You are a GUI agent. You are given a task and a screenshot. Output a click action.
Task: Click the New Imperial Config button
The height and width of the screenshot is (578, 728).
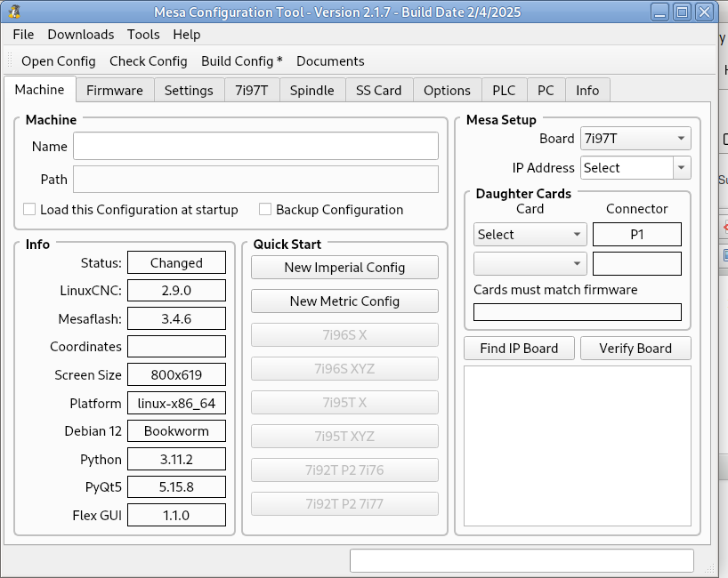click(344, 267)
